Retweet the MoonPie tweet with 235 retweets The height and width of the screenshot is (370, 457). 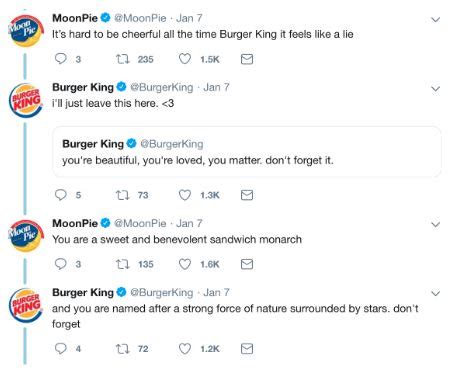(x=122, y=59)
